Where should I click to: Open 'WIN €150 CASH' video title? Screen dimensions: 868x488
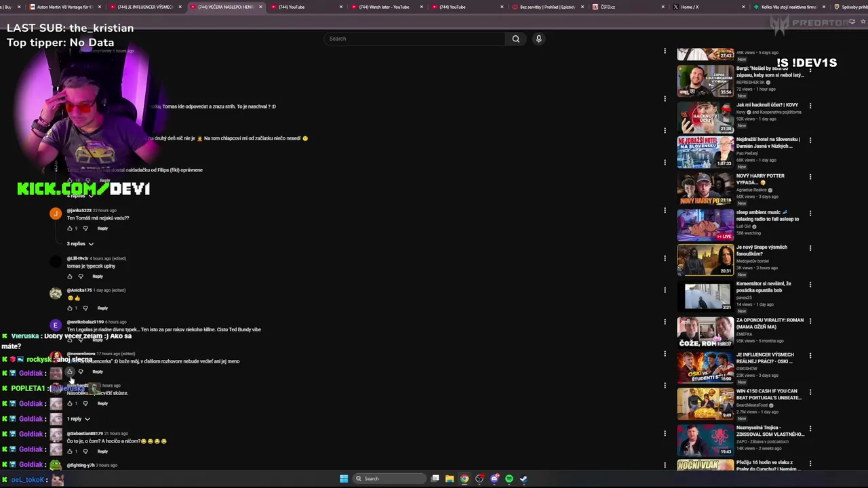pyautogui.click(x=770, y=394)
